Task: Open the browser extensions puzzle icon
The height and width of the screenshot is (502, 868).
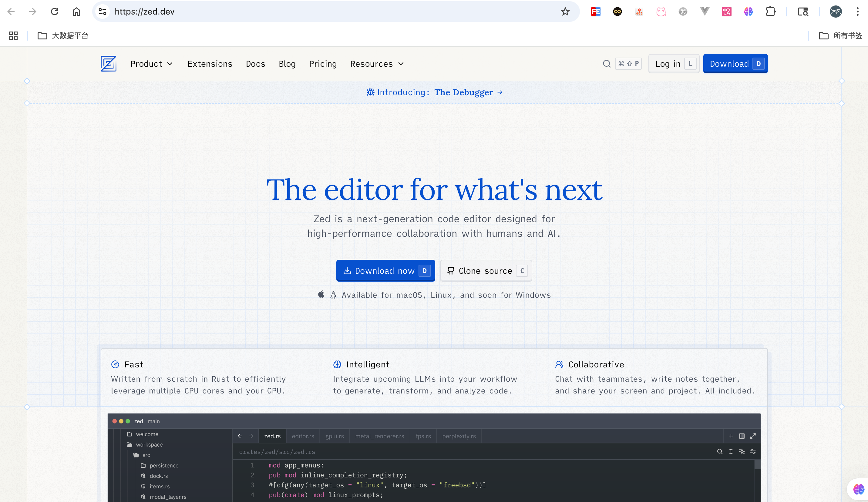Action: coord(770,12)
